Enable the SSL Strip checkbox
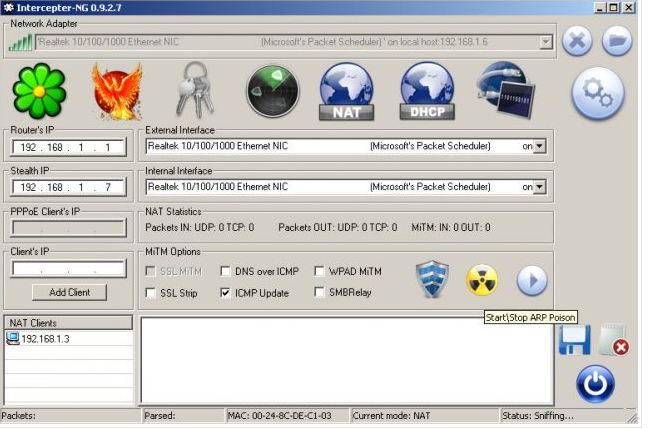Image resolution: width=648 pixels, height=429 pixels. 153,293
